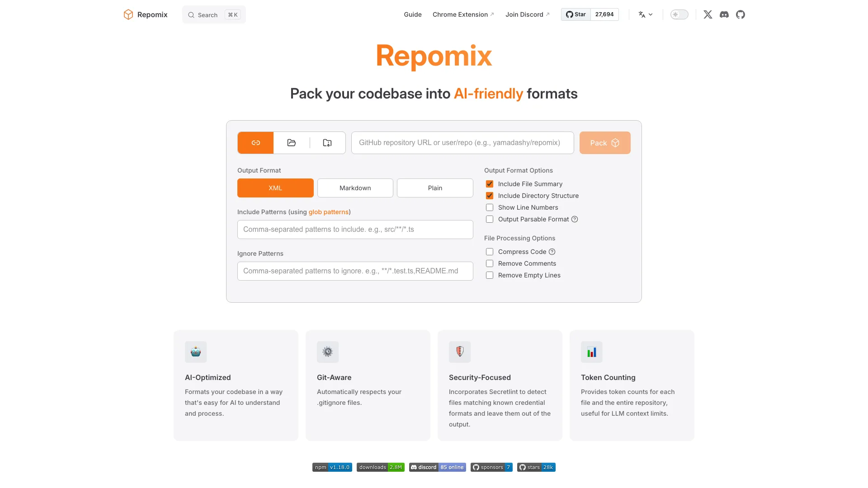Click the Git-Aware gear icon
This screenshot has width=868, height=488.
[328, 352]
